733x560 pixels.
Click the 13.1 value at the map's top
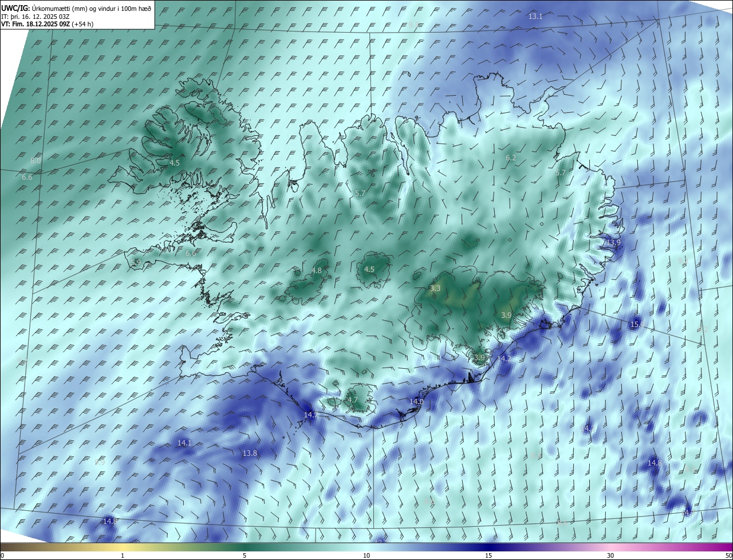(x=535, y=17)
